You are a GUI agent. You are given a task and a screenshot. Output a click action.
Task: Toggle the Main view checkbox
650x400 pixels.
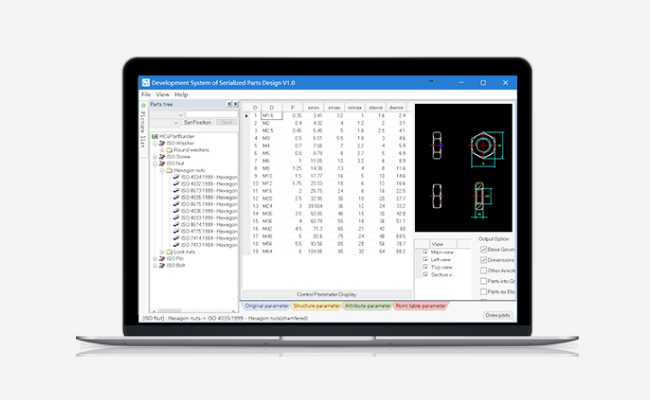(426, 252)
